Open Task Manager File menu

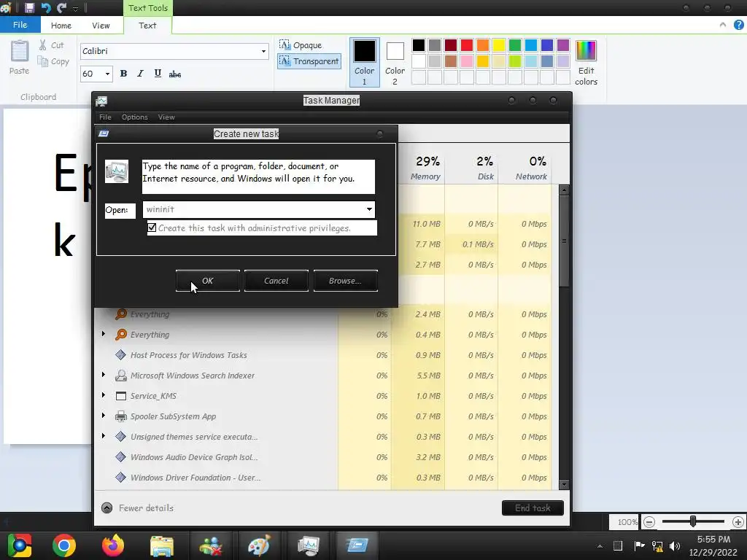point(105,117)
